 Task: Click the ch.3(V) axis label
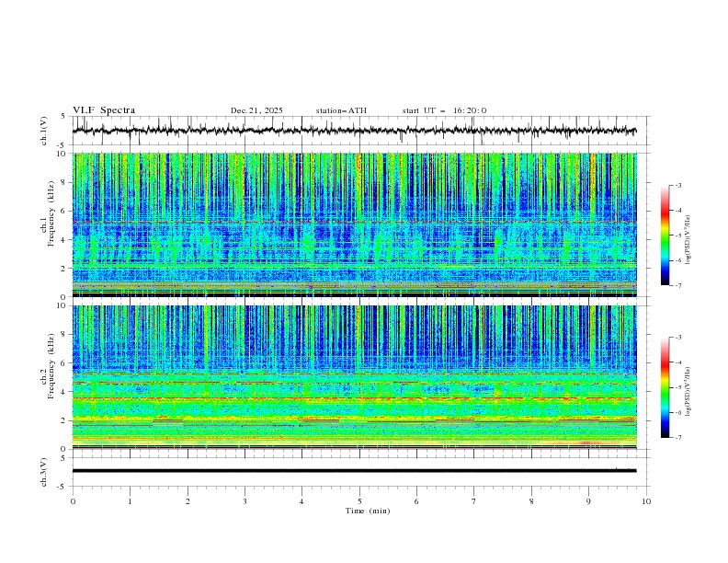45,470
